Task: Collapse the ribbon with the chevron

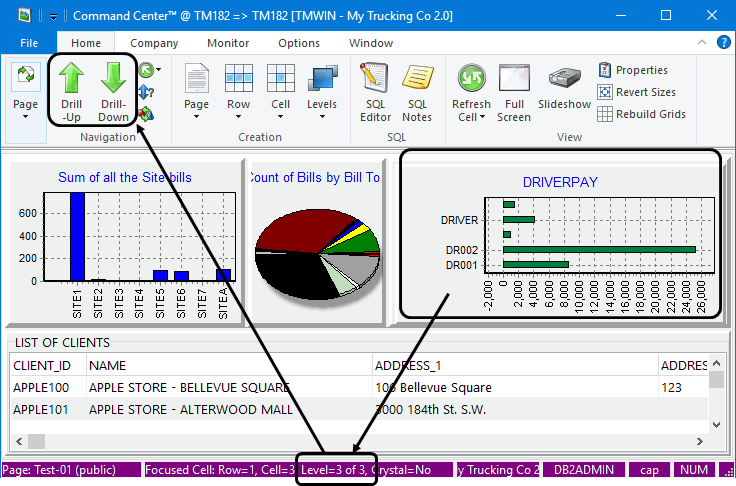Action: [702, 42]
